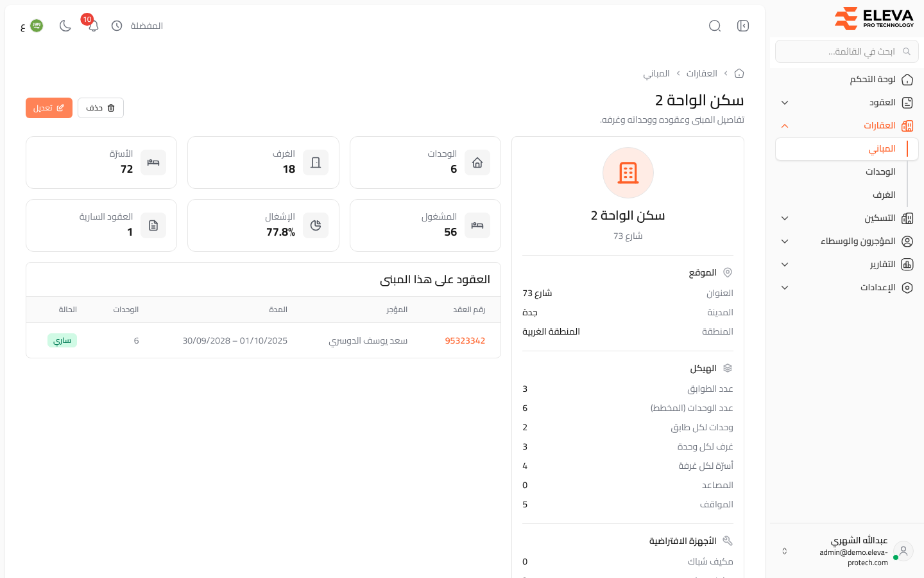Go to العقارات breadcrumb link
Image resolution: width=924 pixels, height=578 pixels.
(702, 73)
